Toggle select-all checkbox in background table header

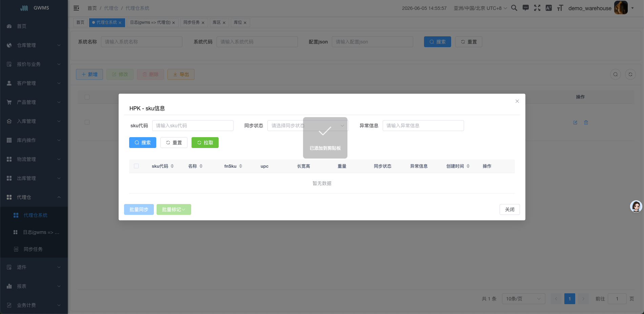87,97
